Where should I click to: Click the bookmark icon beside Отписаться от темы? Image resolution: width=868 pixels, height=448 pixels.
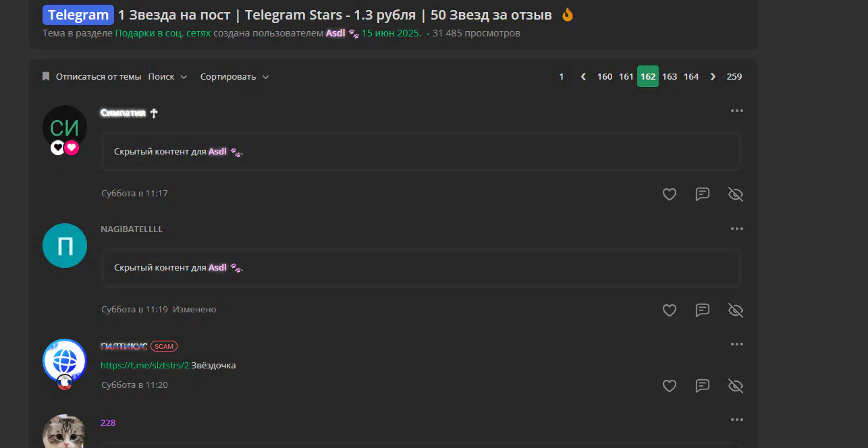point(46,77)
